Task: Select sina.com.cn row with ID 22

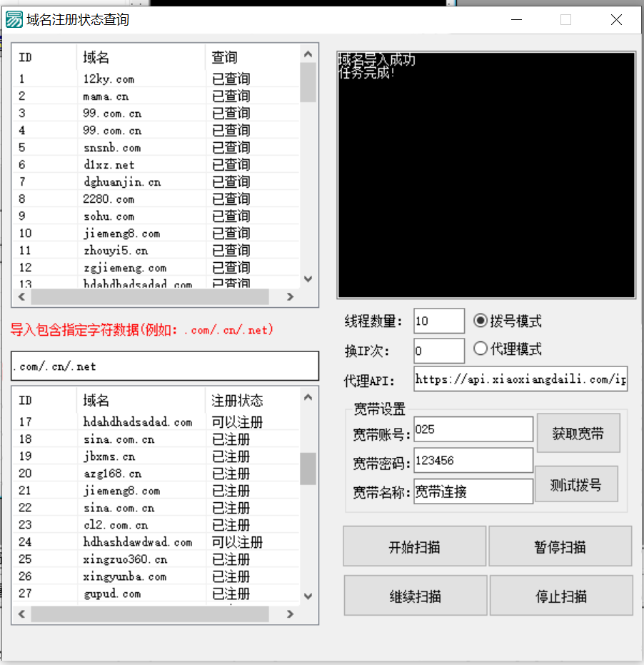Action: (x=156, y=508)
